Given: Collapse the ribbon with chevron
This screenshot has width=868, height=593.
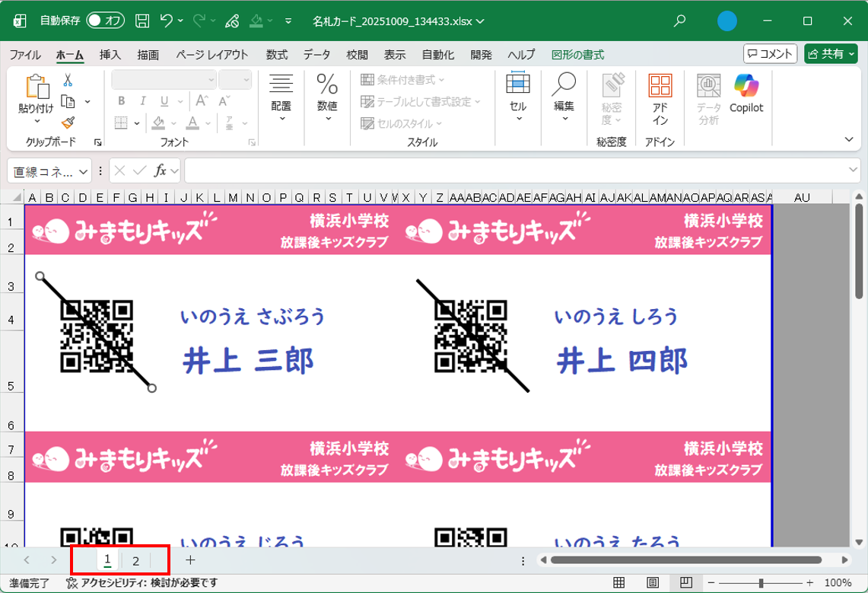Looking at the screenshot, I should (x=849, y=139).
